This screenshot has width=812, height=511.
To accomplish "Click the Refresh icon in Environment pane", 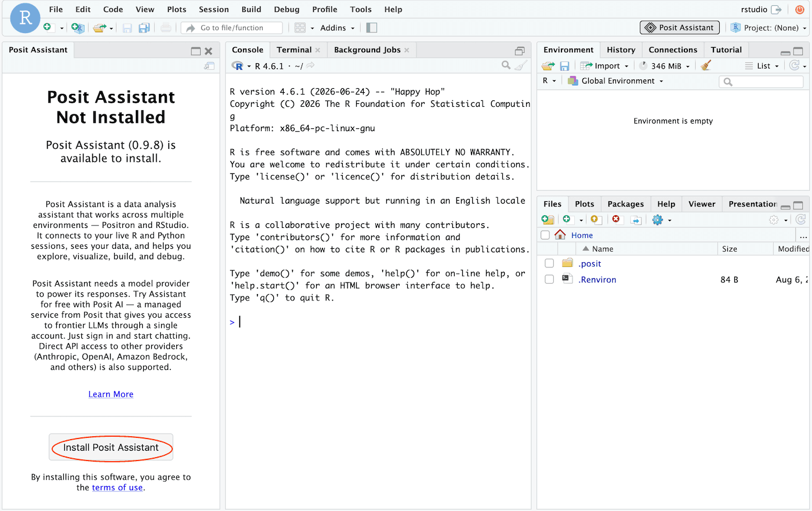I will click(x=795, y=66).
